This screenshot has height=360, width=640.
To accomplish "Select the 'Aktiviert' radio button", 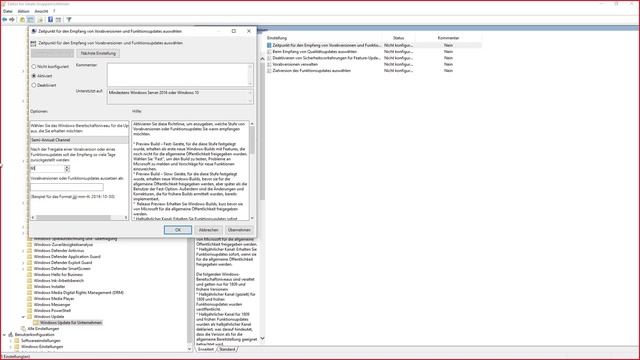I will point(34,76).
